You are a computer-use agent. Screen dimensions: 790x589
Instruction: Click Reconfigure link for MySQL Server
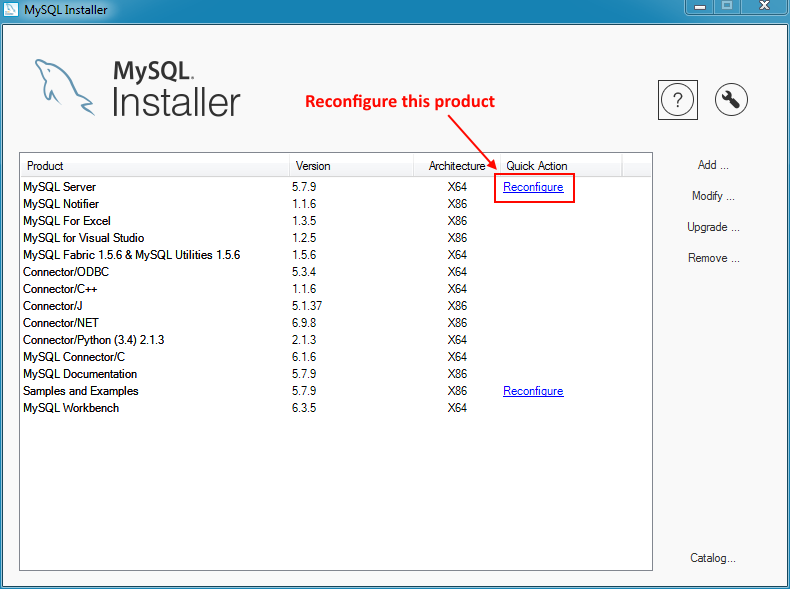533,187
